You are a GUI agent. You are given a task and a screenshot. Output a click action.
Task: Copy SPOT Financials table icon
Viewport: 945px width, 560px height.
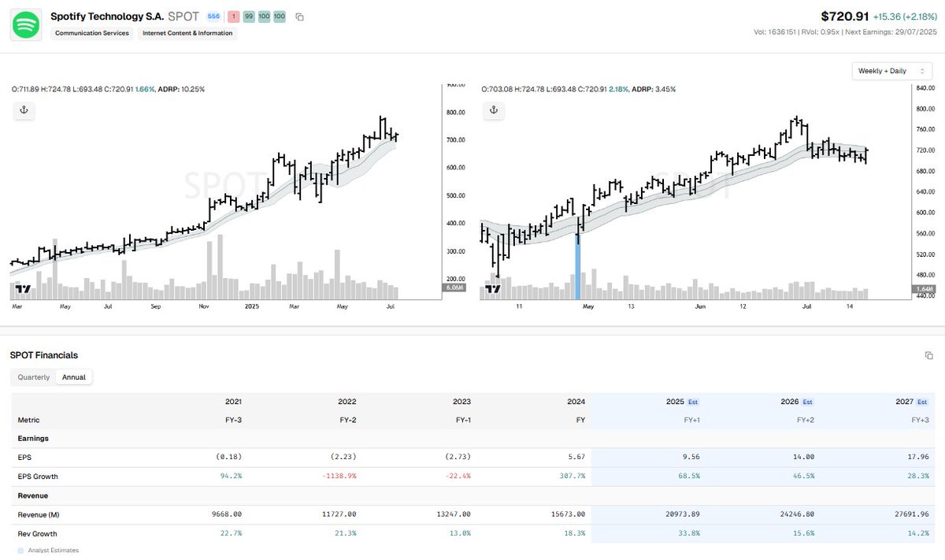[929, 355]
